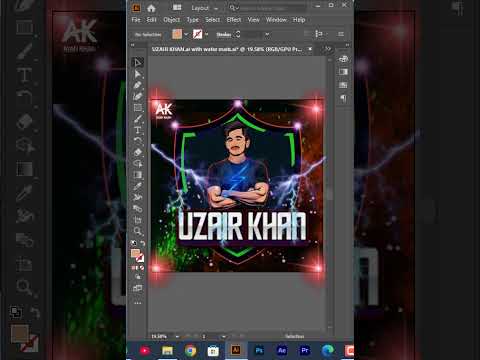The width and height of the screenshot is (480, 360).
Task: Open Premiere Pro from the taskbar
Action: click(305, 351)
